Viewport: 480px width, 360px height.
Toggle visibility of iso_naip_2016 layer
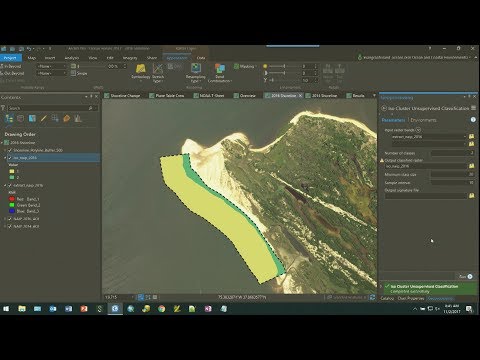point(10,158)
